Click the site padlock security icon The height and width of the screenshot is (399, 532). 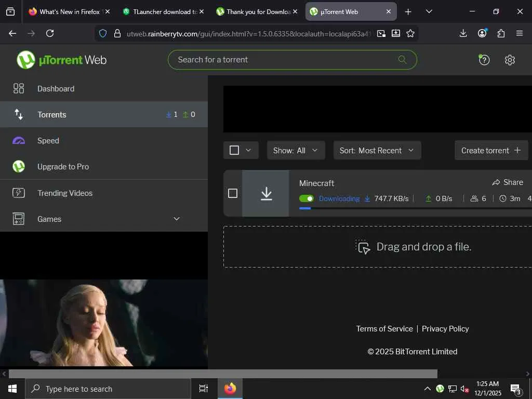tap(117, 33)
